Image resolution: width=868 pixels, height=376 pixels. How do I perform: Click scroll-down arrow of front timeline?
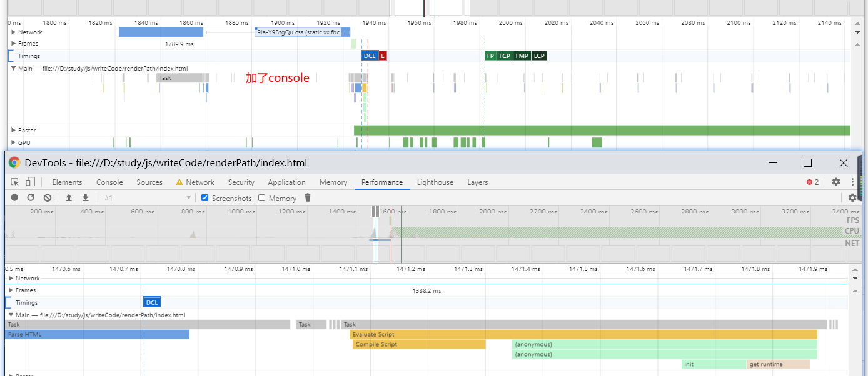[855, 278]
